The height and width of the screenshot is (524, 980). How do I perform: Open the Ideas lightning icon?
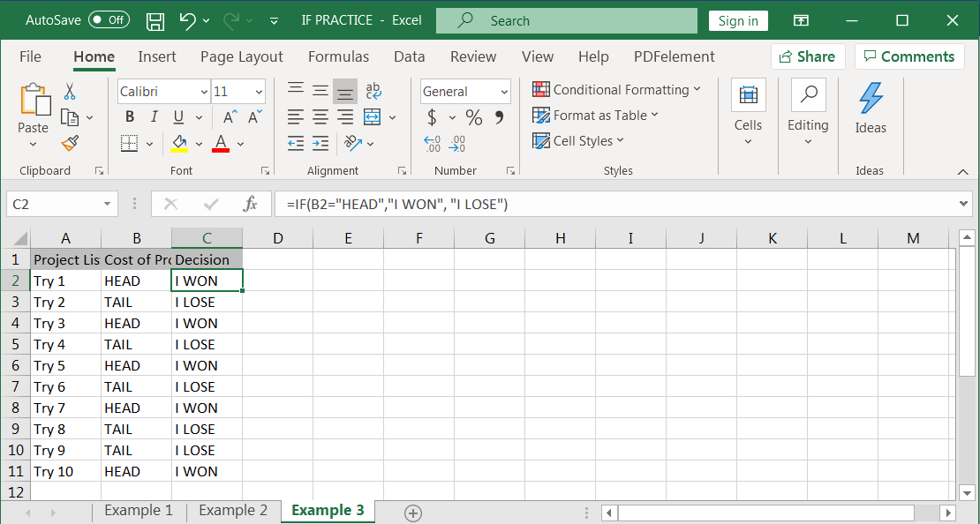[871, 98]
